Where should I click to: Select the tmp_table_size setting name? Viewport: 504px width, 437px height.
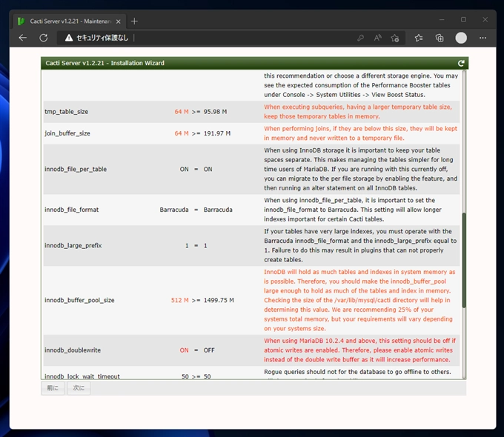[66, 112]
